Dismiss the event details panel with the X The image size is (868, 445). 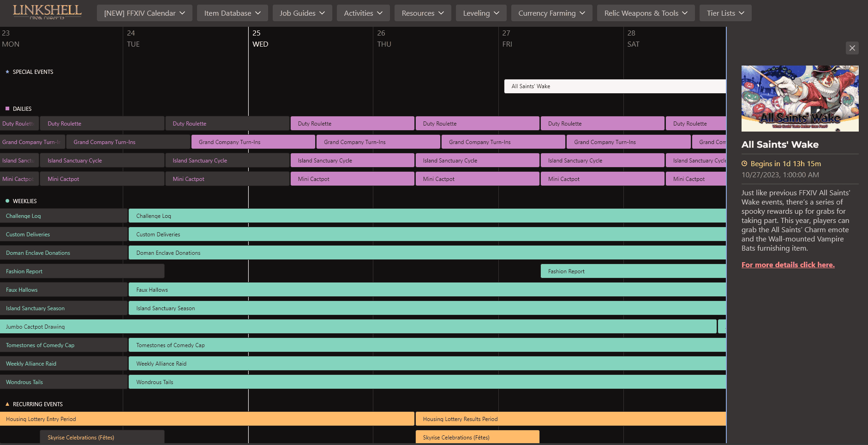(852, 48)
